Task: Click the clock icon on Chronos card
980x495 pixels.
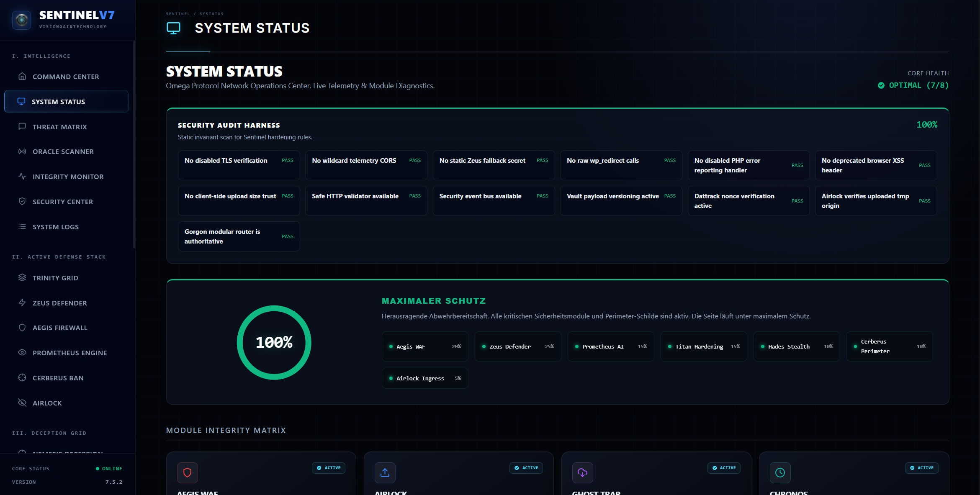Action: pos(780,473)
